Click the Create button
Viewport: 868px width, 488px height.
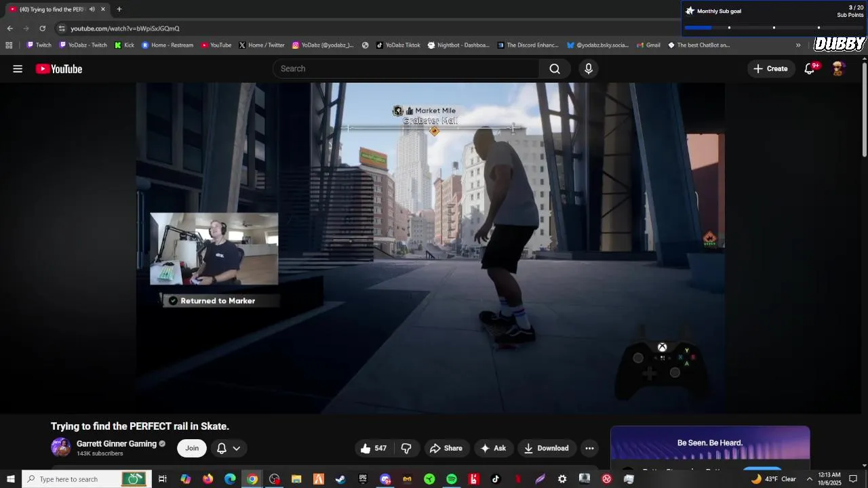770,68
